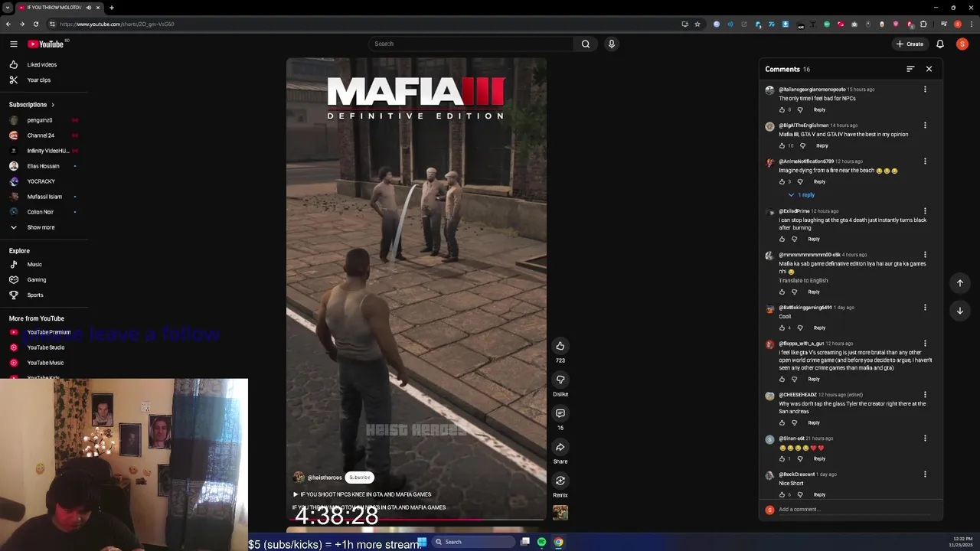Image resolution: width=980 pixels, height=551 pixels.
Task: Open Your clips in sidebar
Action: click(x=39, y=80)
